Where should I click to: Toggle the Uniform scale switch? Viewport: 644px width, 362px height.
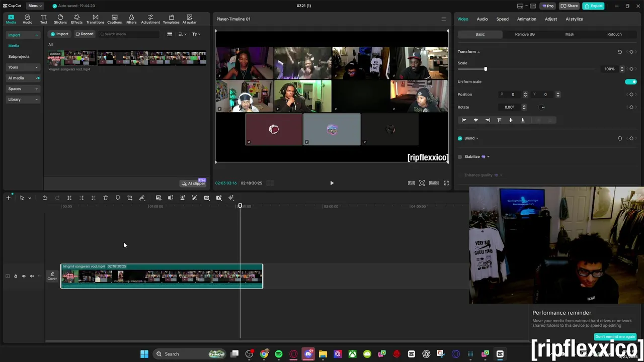point(631,81)
